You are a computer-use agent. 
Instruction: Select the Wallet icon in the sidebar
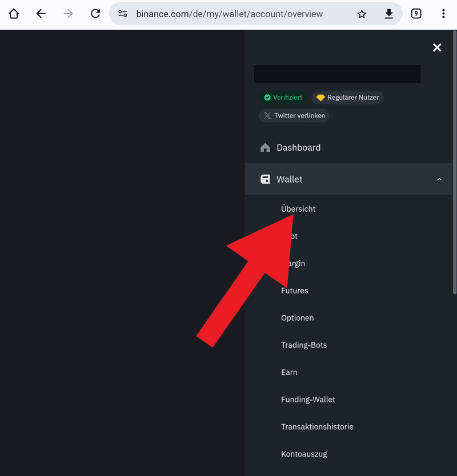click(x=265, y=179)
